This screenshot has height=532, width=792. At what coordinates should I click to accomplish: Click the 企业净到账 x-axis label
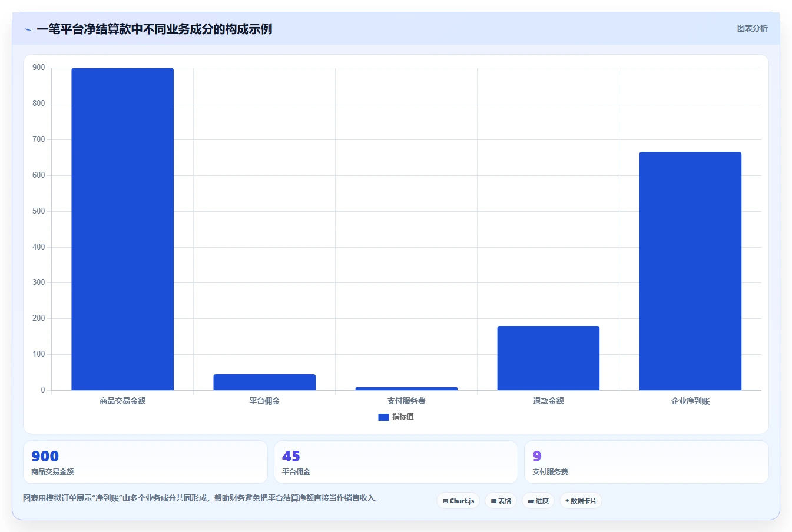pos(690,401)
